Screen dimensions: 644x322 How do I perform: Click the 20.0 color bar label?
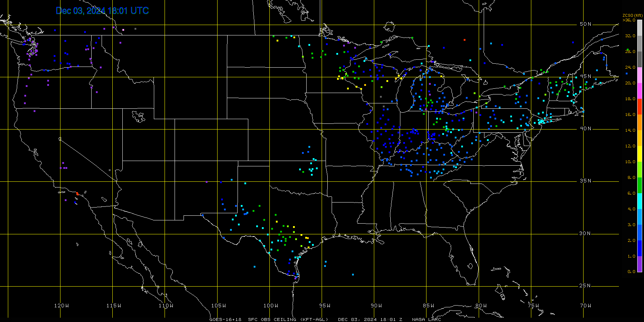(x=630, y=83)
